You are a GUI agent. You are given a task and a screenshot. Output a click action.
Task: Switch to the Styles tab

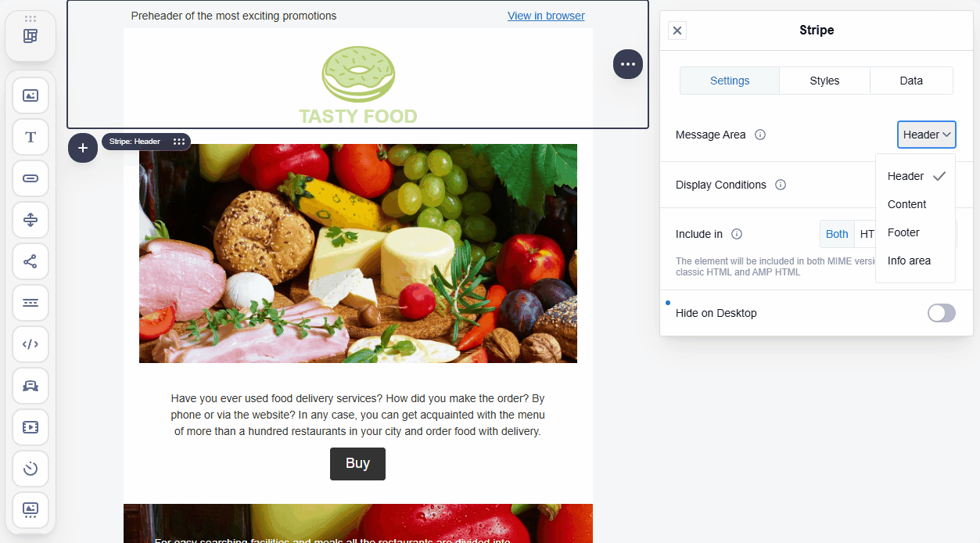(824, 81)
